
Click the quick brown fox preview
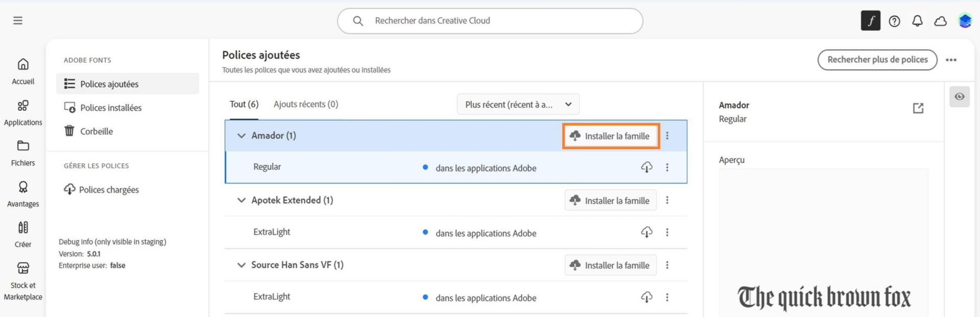click(823, 297)
